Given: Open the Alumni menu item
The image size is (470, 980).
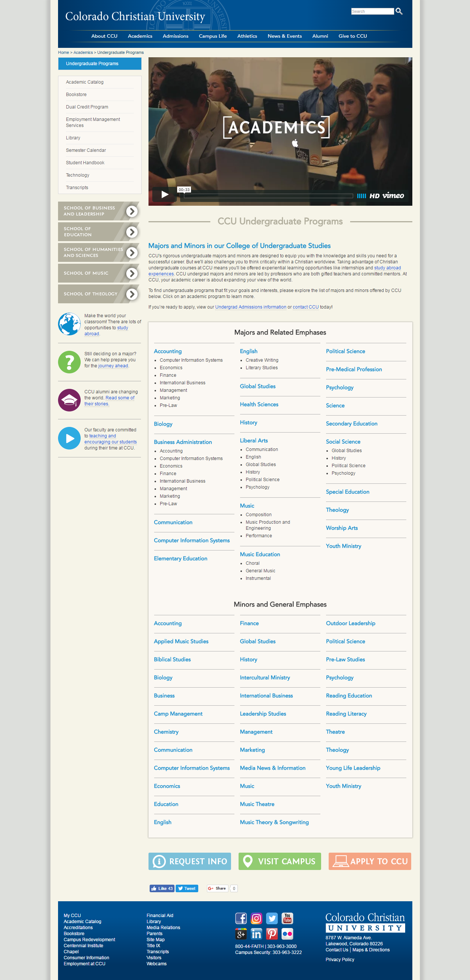Looking at the screenshot, I should click(320, 36).
